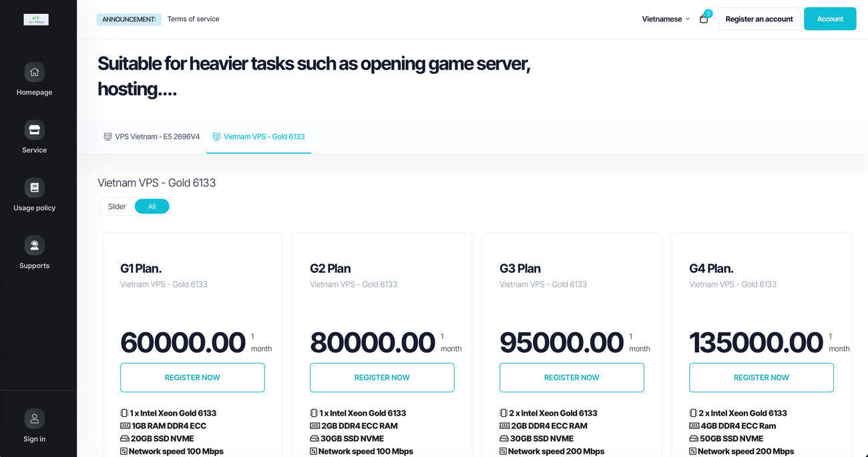Click the G3 Plan title
Viewport: 868px width, 457px height.
[520, 269]
